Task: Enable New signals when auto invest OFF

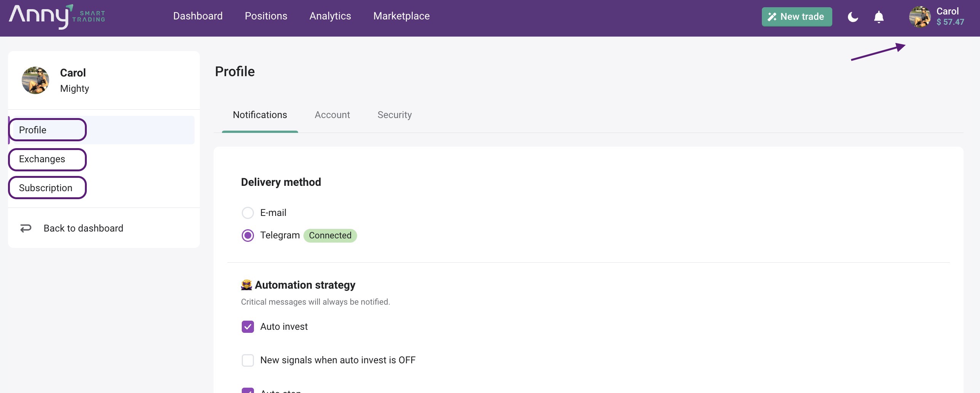Action: (248, 360)
